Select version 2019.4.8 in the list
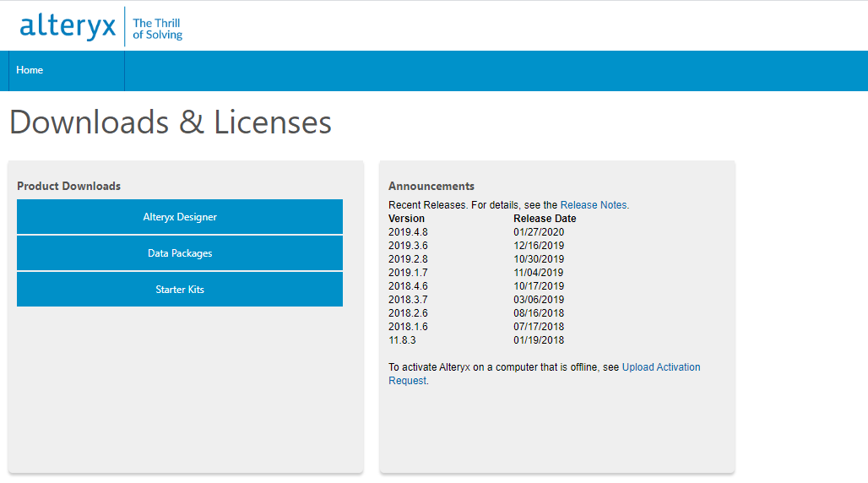The height and width of the screenshot is (483, 868). pos(409,232)
